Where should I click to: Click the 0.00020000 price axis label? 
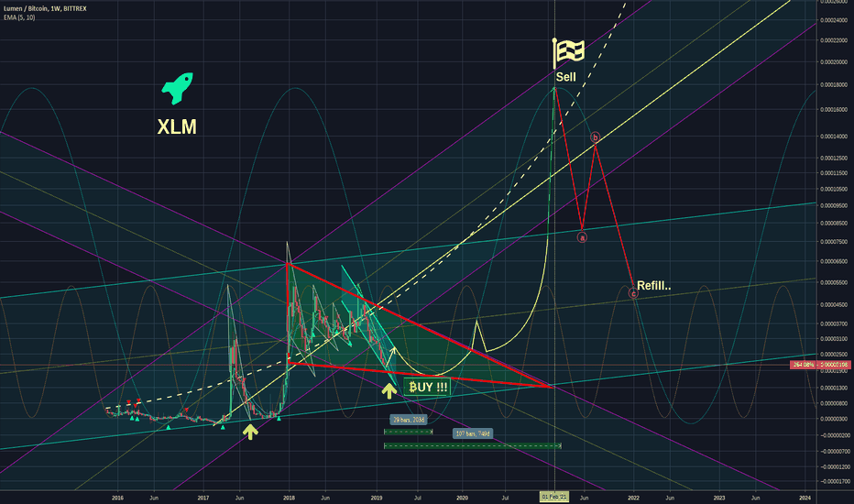click(x=834, y=62)
